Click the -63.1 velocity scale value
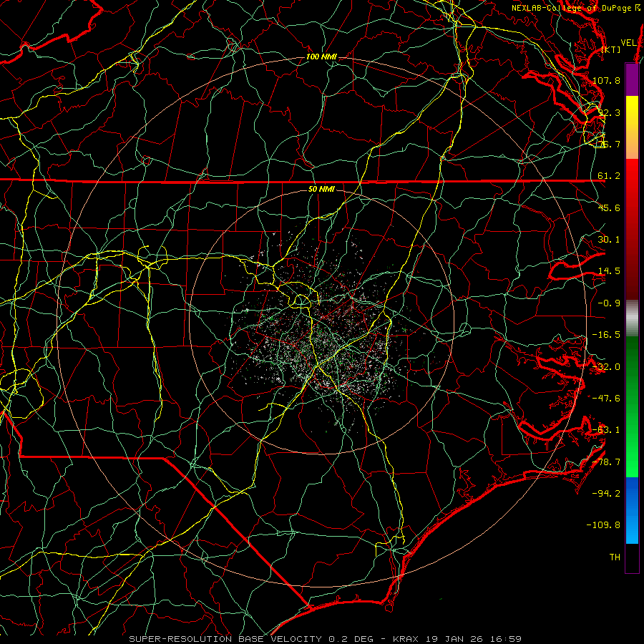 pos(606,430)
